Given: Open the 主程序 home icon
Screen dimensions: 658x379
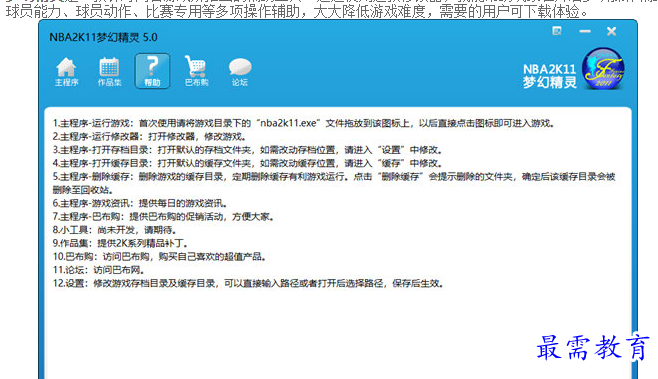Looking at the screenshot, I should point(66,71).
